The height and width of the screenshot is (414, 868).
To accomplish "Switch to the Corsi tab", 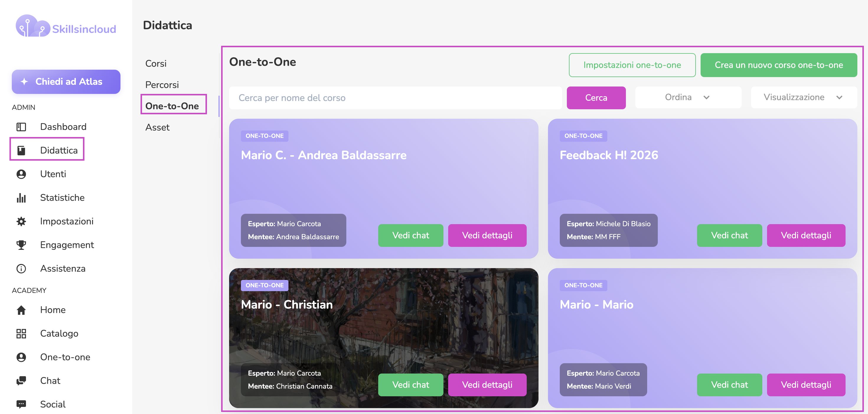I will 156,63.
